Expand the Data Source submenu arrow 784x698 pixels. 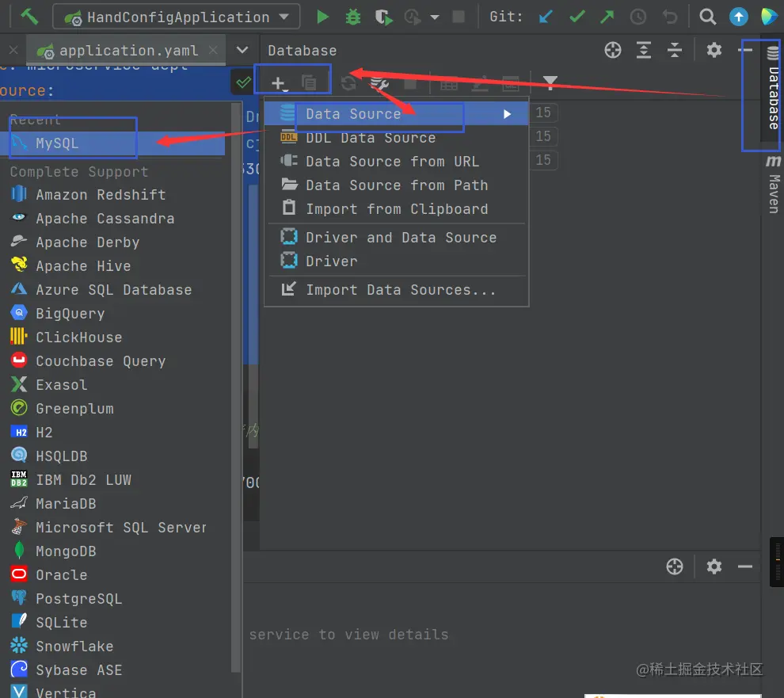507,114
